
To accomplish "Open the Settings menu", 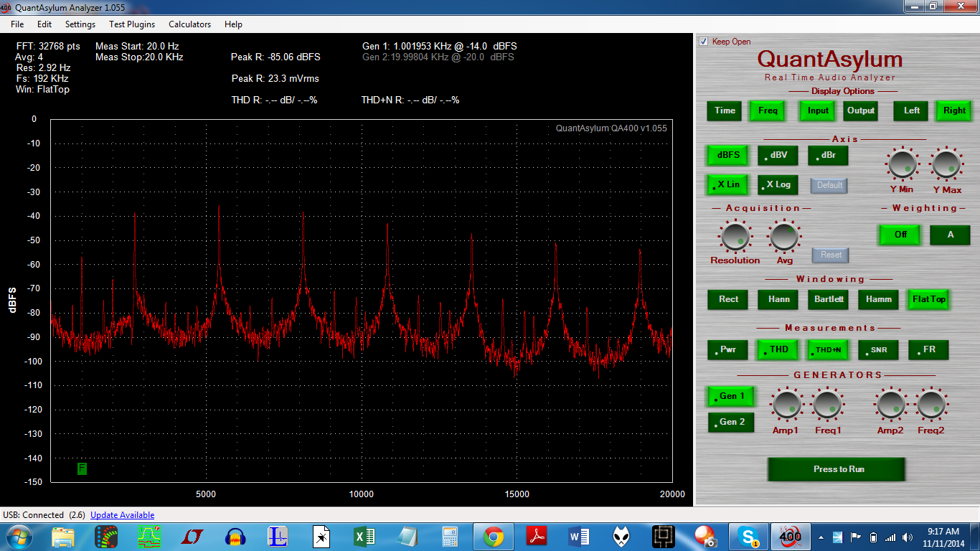I will (x=80, y=24).
